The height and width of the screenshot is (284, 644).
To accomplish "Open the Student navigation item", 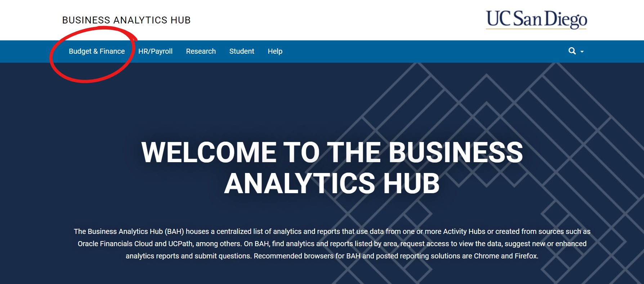I will tap(242, 52).
